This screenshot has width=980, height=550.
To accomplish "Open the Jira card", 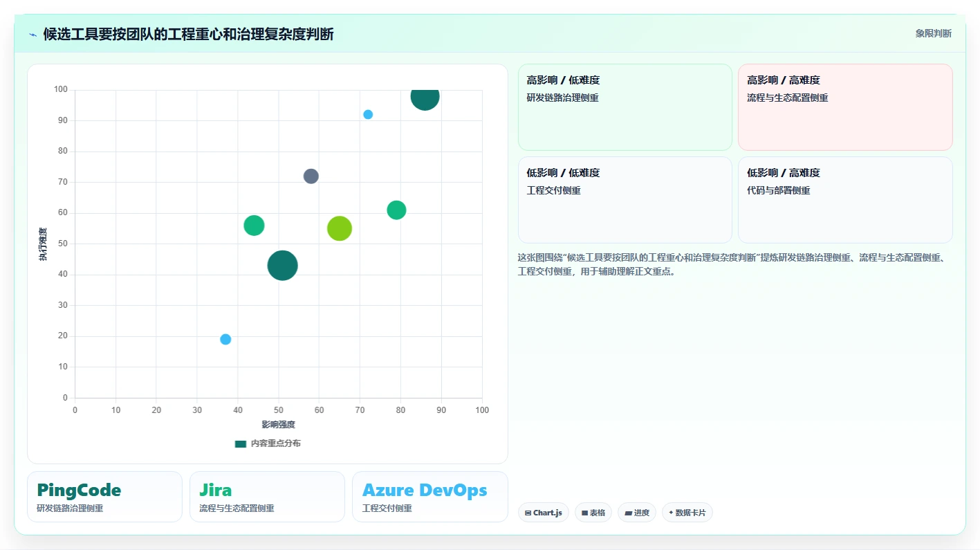I will tap(267, 497).
